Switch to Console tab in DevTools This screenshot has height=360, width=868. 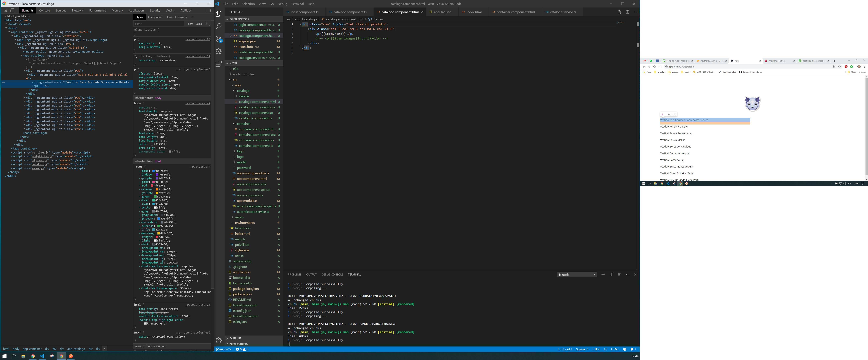(45, 10)
